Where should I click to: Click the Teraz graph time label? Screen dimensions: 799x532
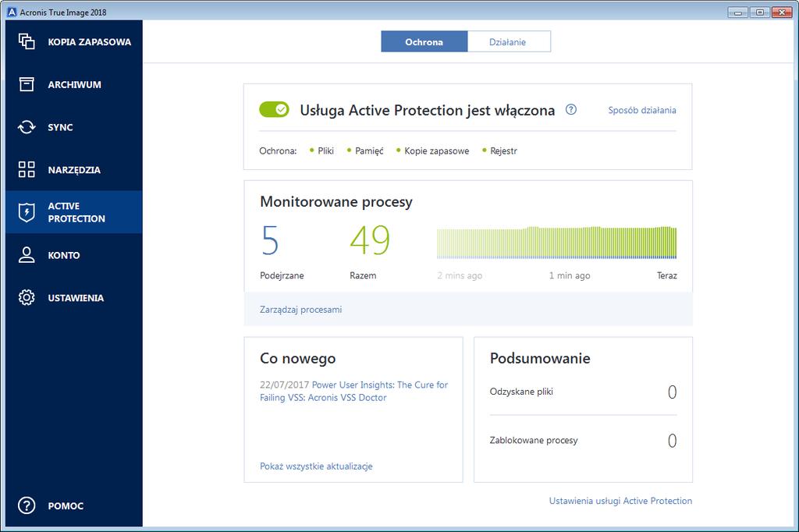coord(666,275)
